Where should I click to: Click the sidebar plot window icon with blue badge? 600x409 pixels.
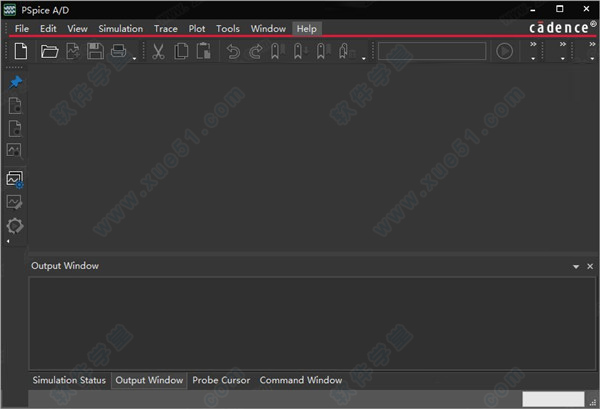15,179
